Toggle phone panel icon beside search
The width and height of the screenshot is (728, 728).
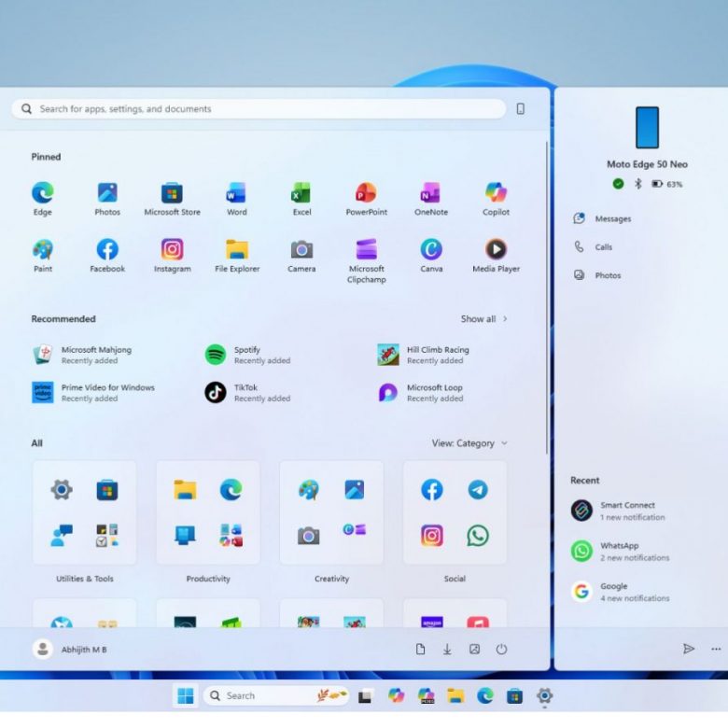tap(521, 108)
